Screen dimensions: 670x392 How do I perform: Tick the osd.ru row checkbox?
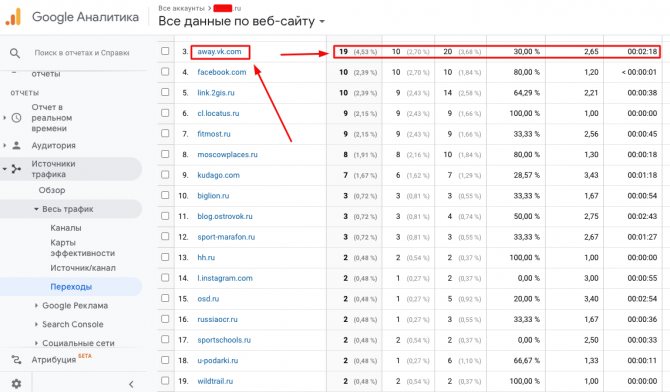point(165,298)
